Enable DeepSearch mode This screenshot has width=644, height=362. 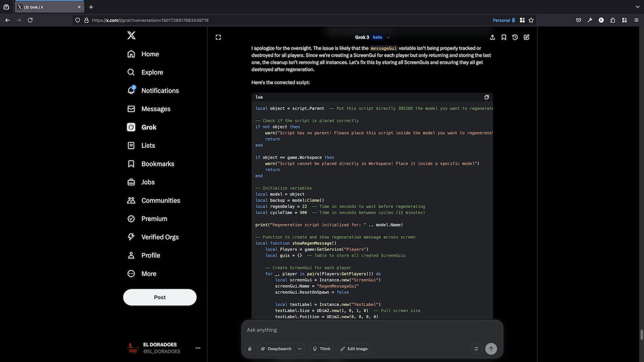[275, 348]
